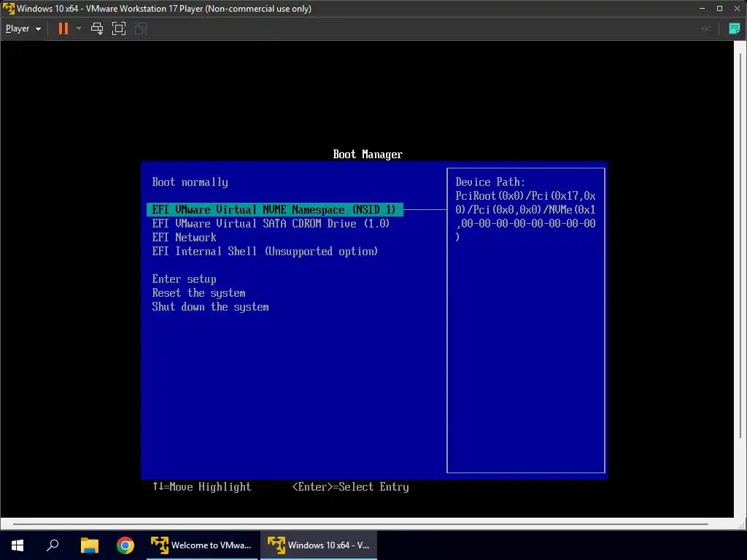Pause the virtual machine with the orange icon
Image resolution: width=747 pixels, height=560 pixels.
click(x=63, y=28)
